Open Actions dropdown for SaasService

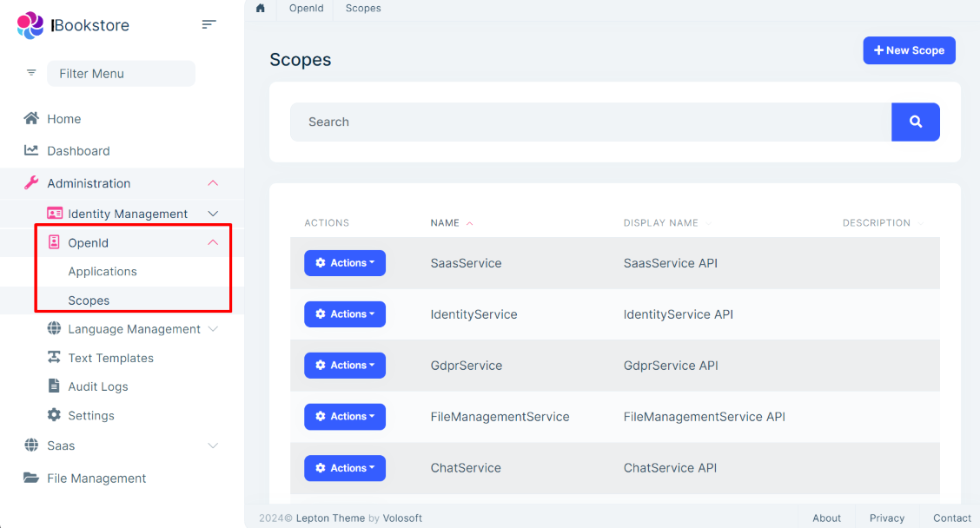click(x=345, y=262)
